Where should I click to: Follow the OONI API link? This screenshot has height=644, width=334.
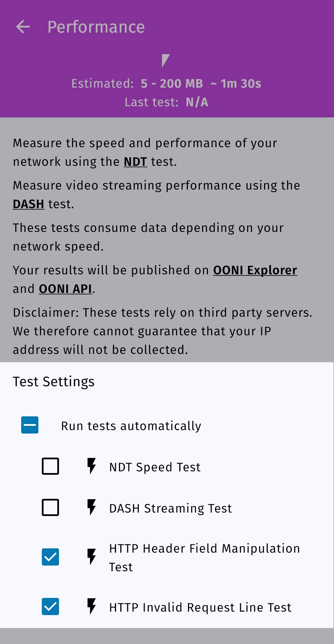point(65,289)
